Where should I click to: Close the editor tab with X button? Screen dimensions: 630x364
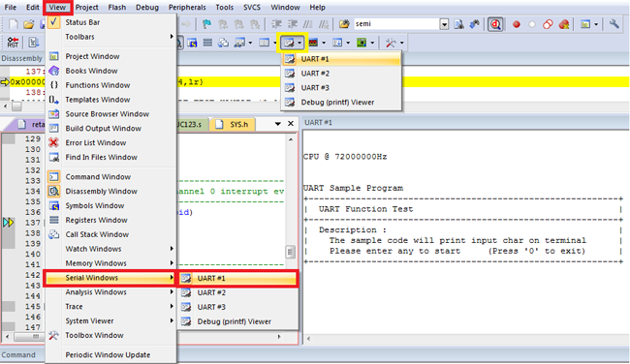pyautogui.click(x=291, y=124)
